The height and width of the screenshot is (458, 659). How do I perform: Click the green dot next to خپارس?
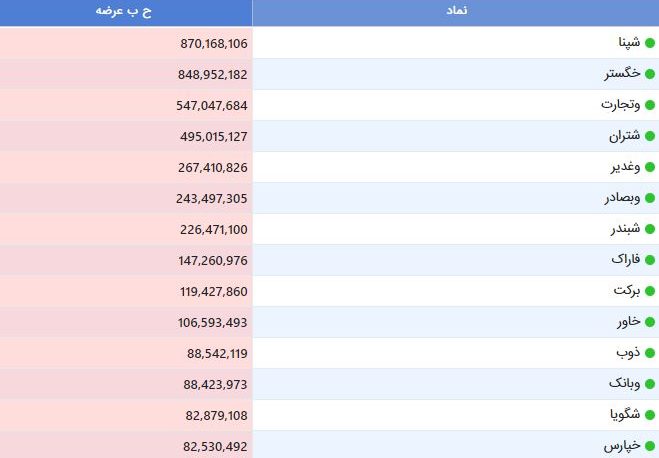[x=650, y=446]
